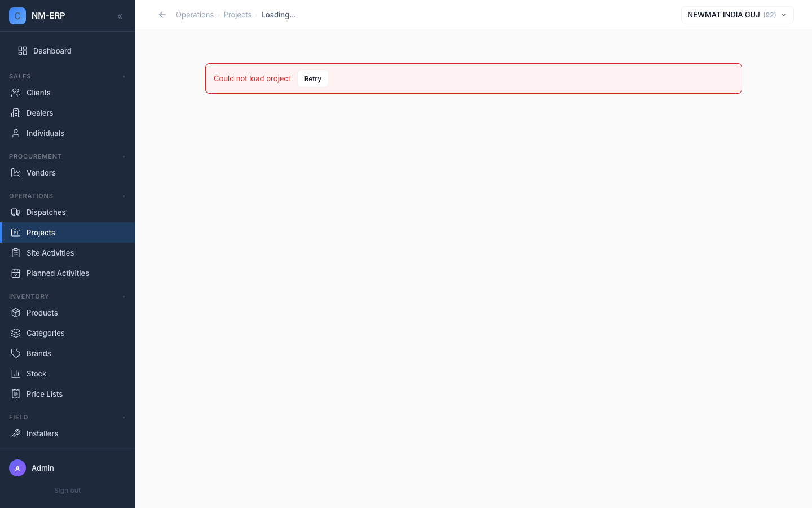Click the Categories label in sidebar
Viewport: 812px width, 508px height.
[46, 333]
